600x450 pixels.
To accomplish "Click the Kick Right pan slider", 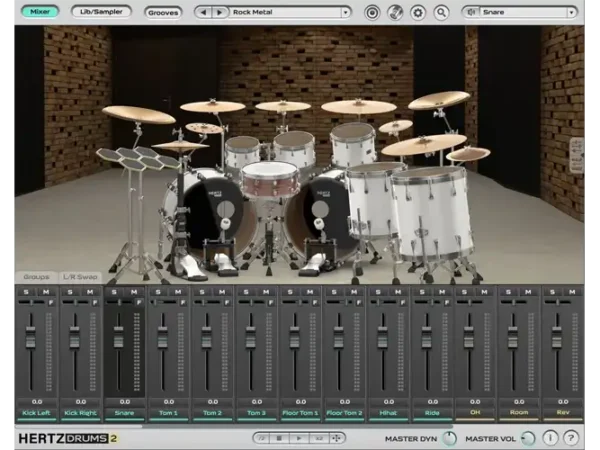I will point(75,303).
